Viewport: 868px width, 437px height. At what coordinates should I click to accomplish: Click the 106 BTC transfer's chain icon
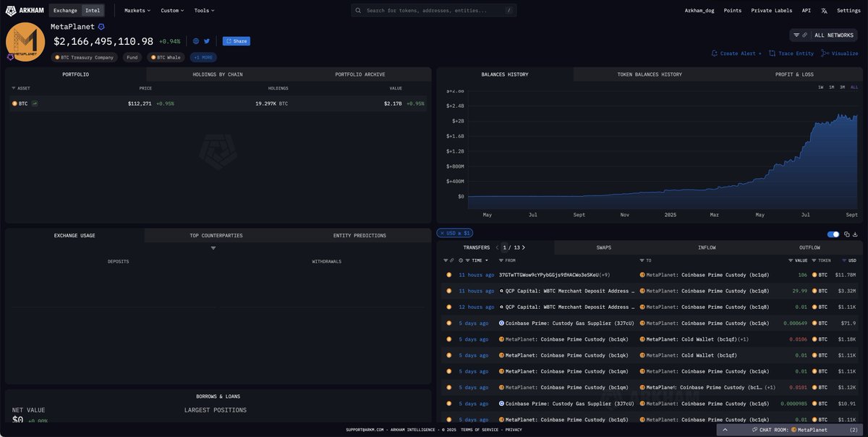coord(448,275)
